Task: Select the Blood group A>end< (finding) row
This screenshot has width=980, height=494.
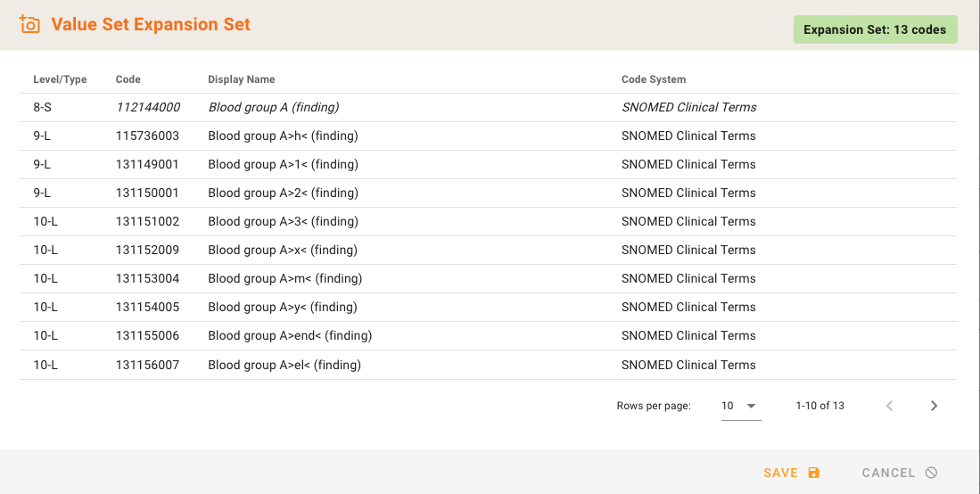Action: point(290,335)
